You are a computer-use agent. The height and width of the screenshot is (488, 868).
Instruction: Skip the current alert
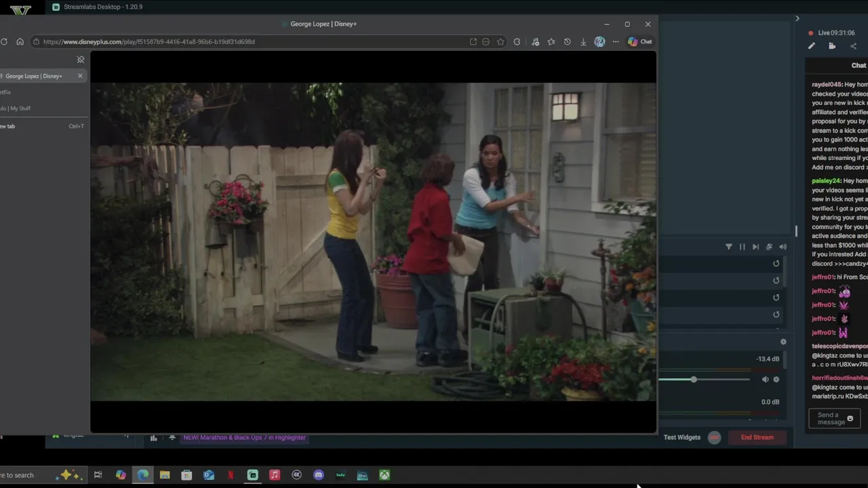(755, 247)
